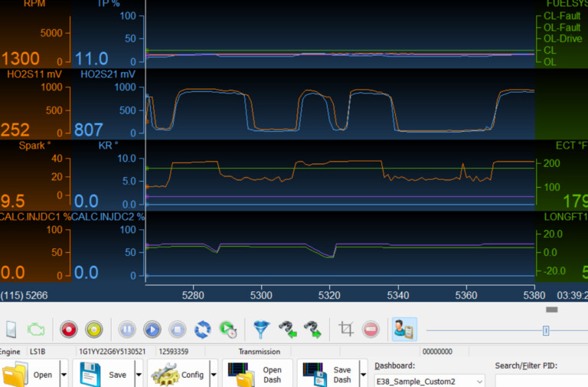Click the blue loop/refresh arrows icon

pos(202,330)
